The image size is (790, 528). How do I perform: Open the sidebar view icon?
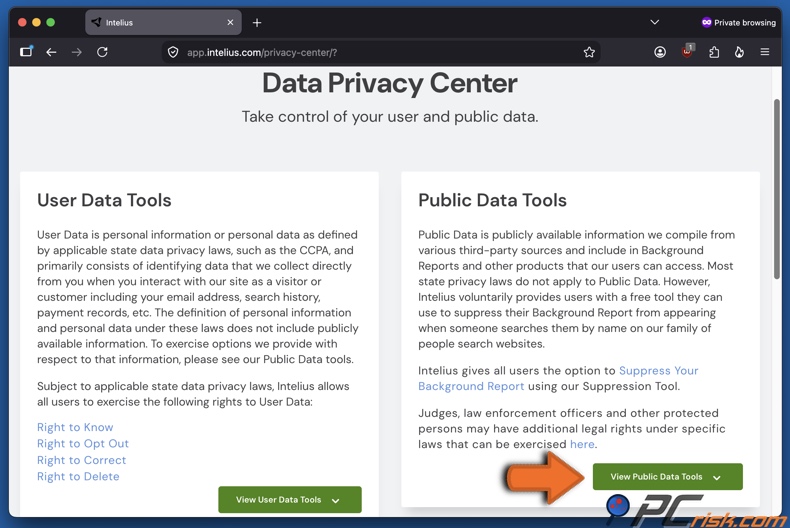point(26,51)
